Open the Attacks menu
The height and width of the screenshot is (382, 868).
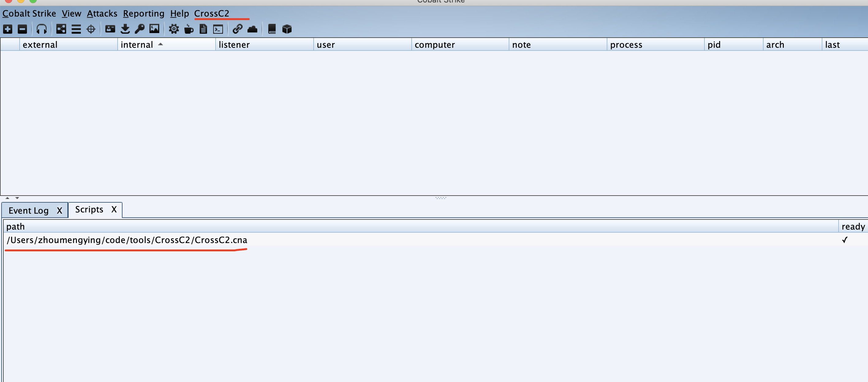[x=102, y=13]
